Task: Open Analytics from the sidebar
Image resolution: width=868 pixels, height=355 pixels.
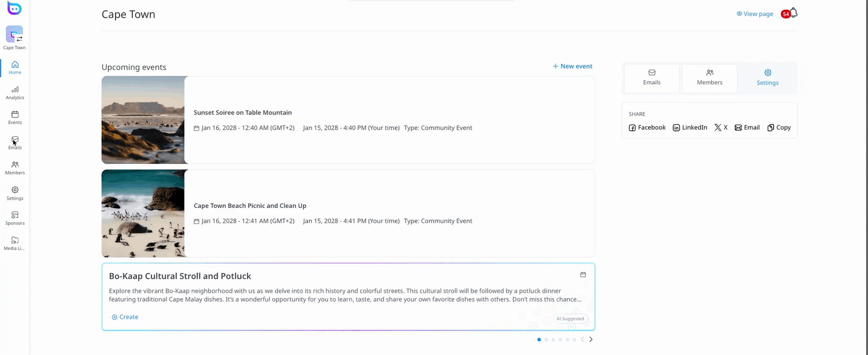Action: (15, 93)
